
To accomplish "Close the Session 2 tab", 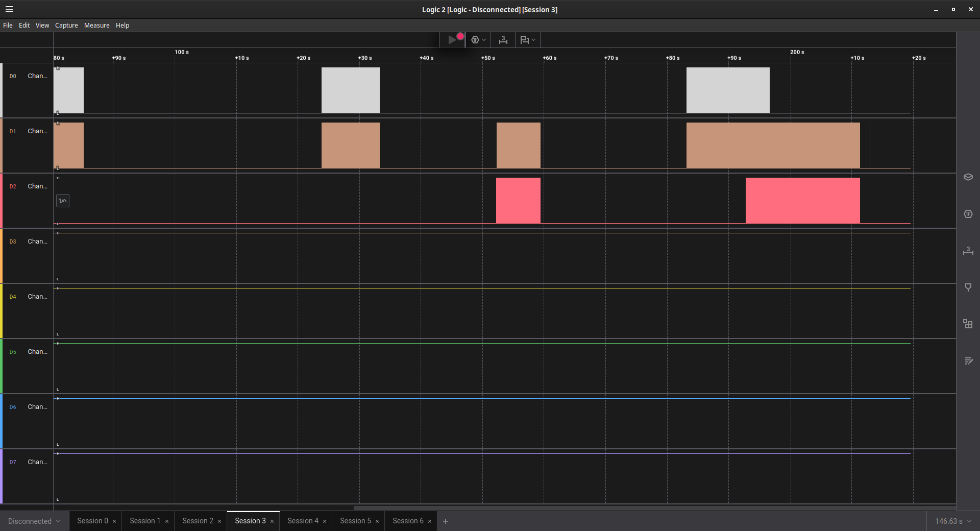I will pyautogui.click(x=219, y=521).
